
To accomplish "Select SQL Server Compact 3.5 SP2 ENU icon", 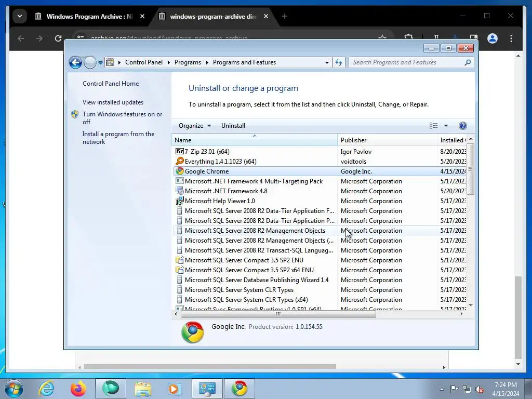I will [x=179, y=260].
